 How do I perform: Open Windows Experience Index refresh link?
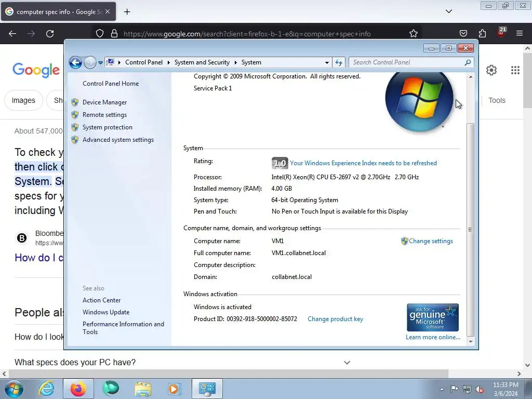(x=363, y=163)
